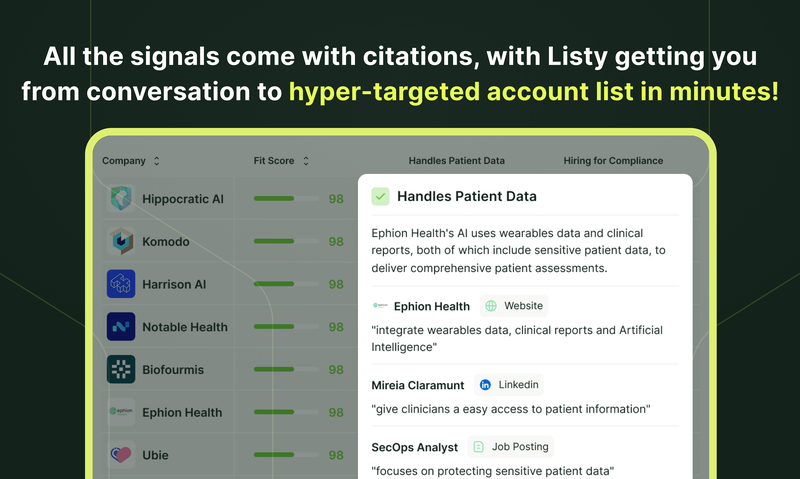Select the Ubie company name
The image size is (800, 479).
click(155, 455)
